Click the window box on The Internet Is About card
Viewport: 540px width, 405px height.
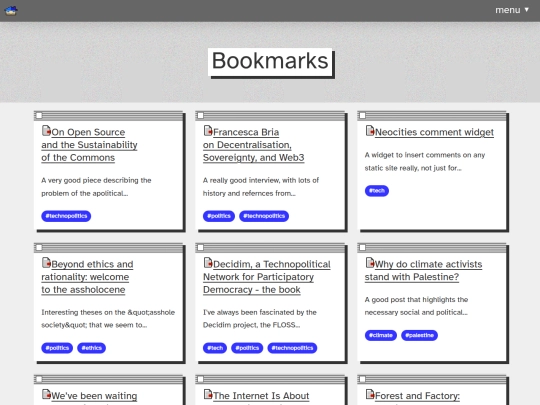click(200, 379)
